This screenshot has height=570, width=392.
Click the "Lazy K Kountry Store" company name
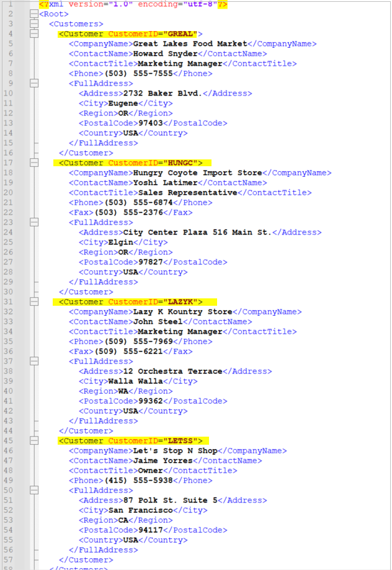point(182,311)
